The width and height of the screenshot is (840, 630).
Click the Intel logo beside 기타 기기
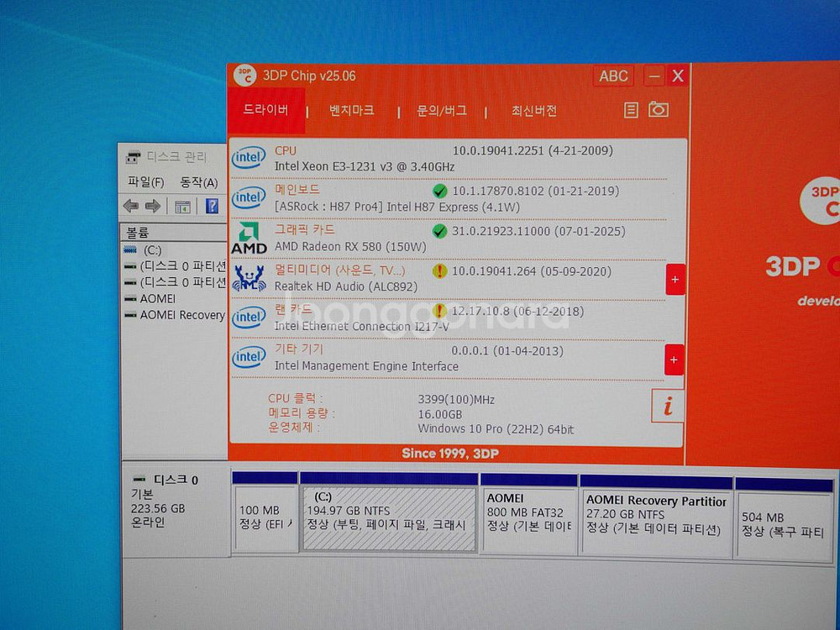pos(249,357)
